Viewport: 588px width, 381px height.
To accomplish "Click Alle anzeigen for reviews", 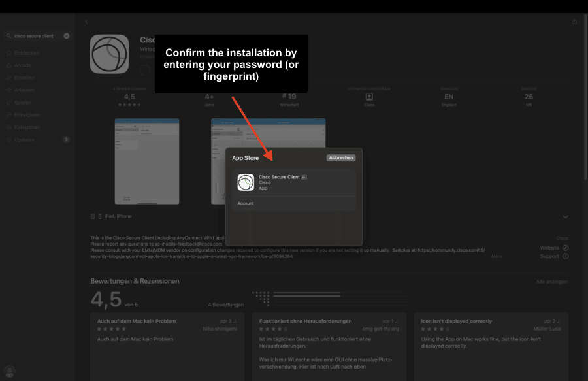I will [x=551, y=282].
